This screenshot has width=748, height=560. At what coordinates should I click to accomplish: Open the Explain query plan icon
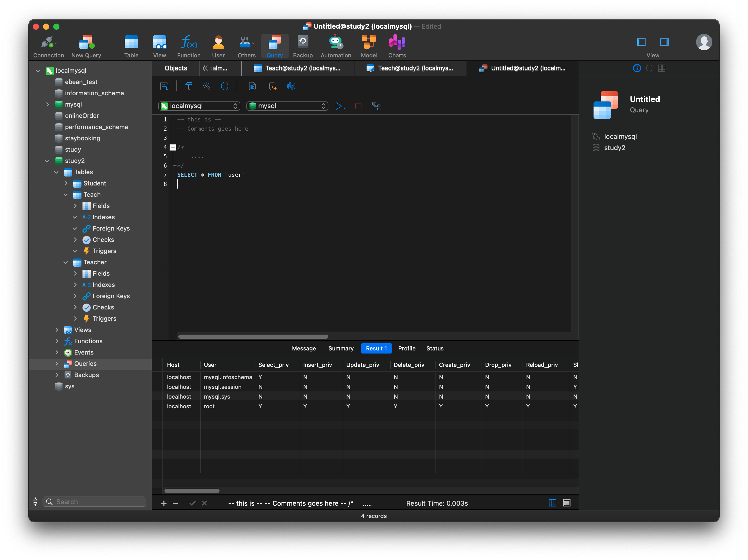click(x=376, y=106)
